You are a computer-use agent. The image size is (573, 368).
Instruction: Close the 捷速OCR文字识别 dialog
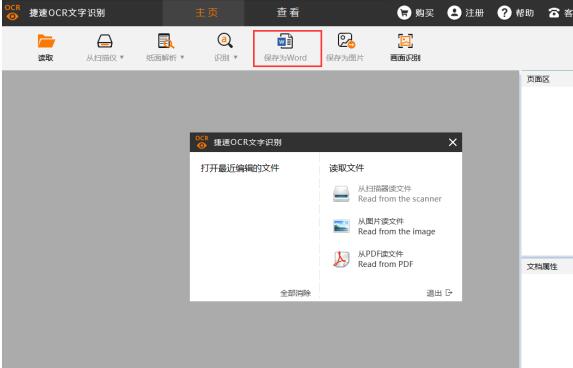click(x=452, y=142)
